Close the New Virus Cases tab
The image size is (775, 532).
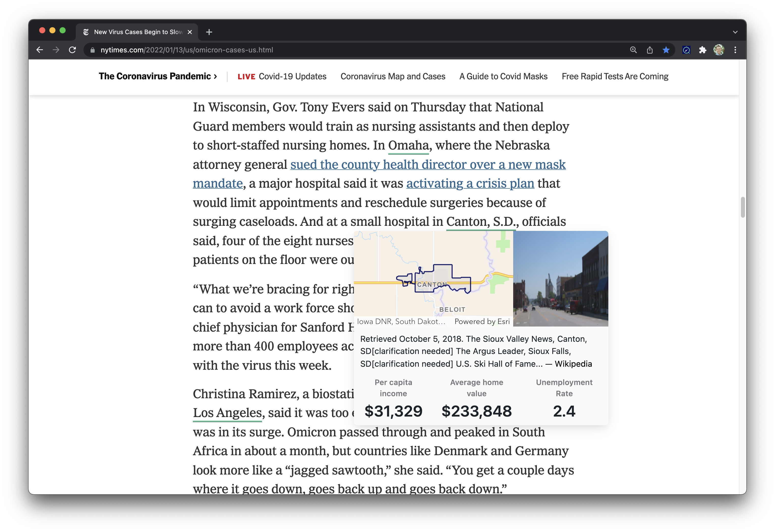[190, 32]
